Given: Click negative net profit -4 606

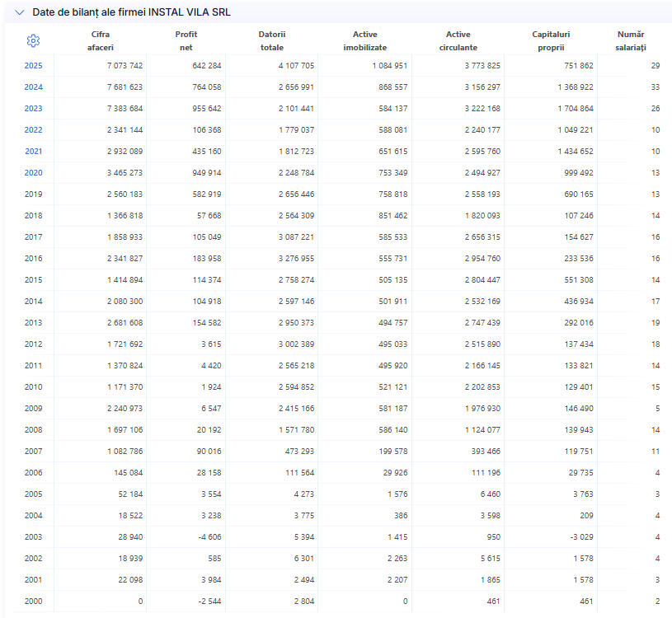Looking at the screenshot, I should pos(209,536).
